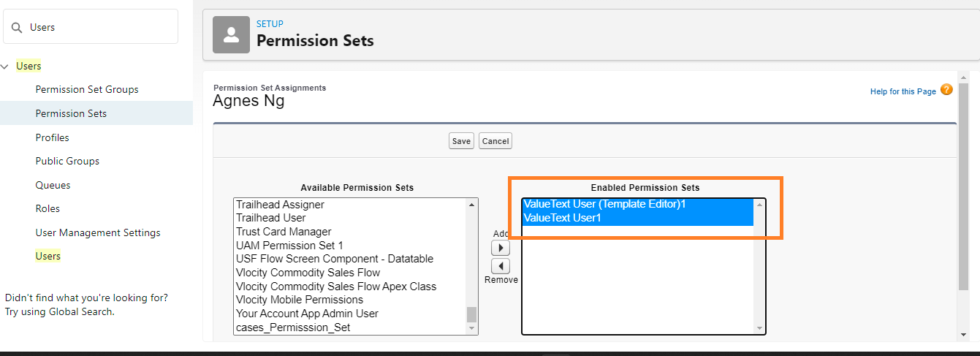Select ValueText User (Template Editor)1 entry
Viewport: 980px width, 356px height.
pyautogui.click(x=638, y=205)
